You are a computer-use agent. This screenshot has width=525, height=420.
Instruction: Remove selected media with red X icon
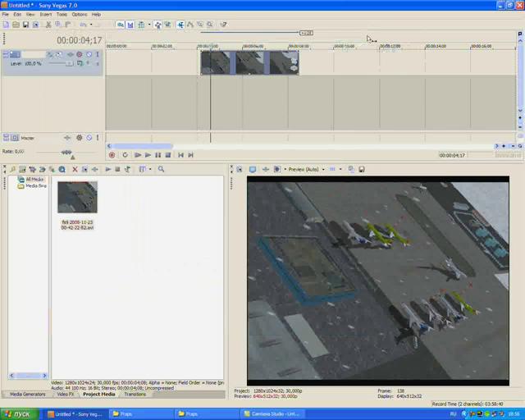(75, 170)
